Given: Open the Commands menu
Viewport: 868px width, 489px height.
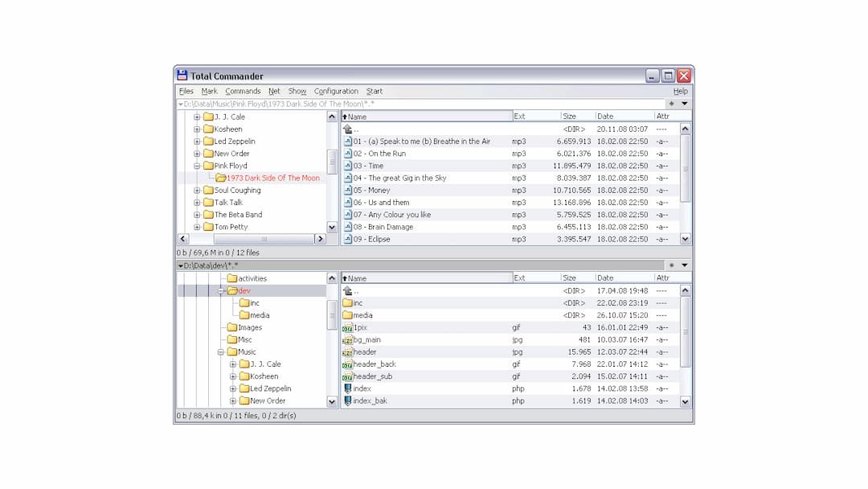Looking at the screenshot, I should pyautogui.click(x=243, y=91).
